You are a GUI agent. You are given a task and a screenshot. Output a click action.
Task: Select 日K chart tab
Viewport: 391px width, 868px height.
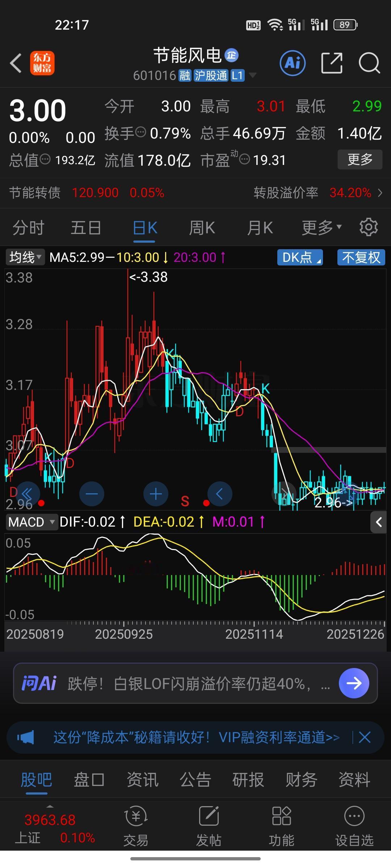pyautogui.click(x=145, y=228)
